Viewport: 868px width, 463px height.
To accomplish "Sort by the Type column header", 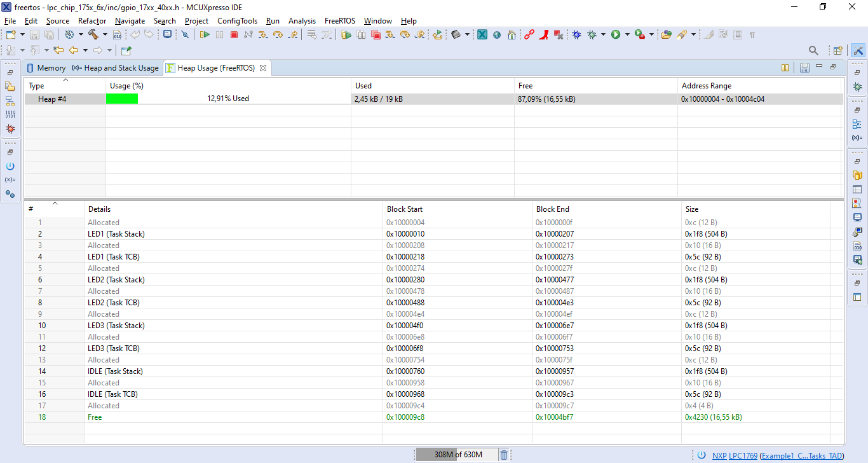I will 65,86.
